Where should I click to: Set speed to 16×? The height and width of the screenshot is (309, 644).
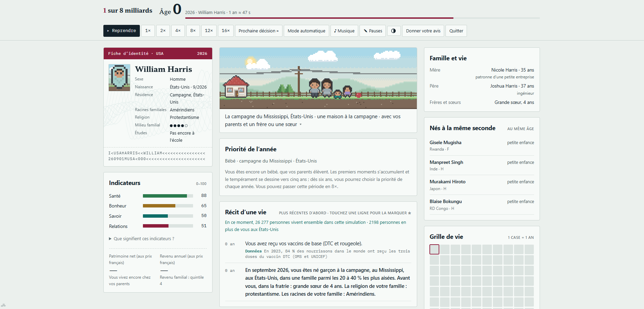225,31
